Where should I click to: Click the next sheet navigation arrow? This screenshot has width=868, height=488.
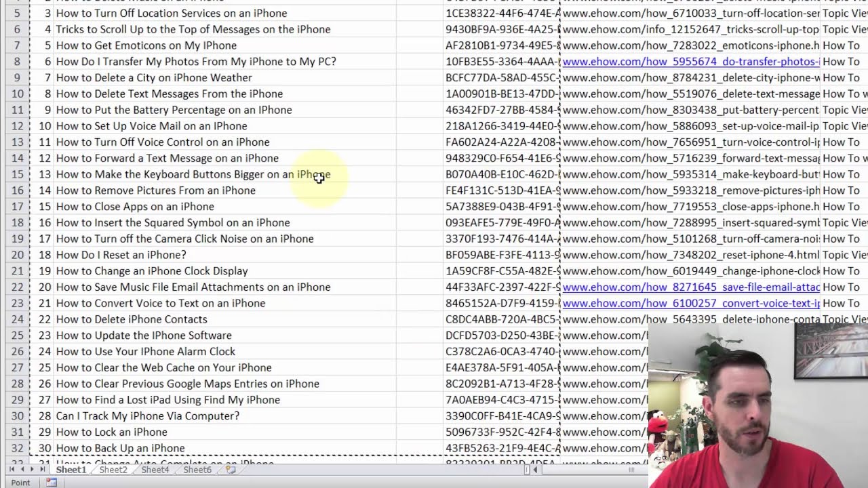33,469
